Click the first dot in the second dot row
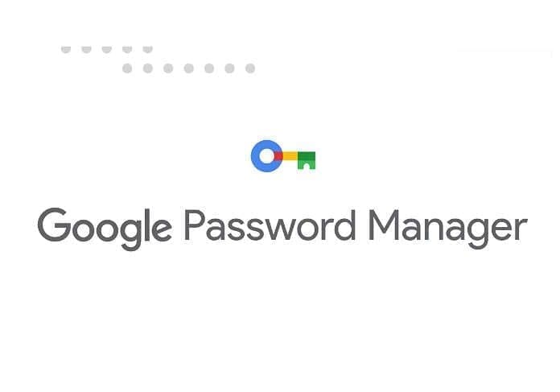Viewport: 560px width, 392px height. (127, 68)
